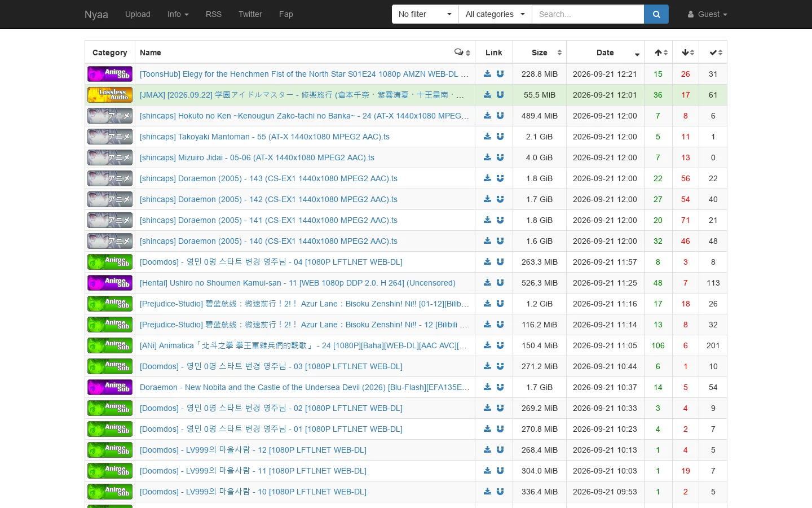812x508 pixels.
Task: Click Lossless Audio category icon on JMAX row
Action: pyautogui.click(x=110, y=95)
